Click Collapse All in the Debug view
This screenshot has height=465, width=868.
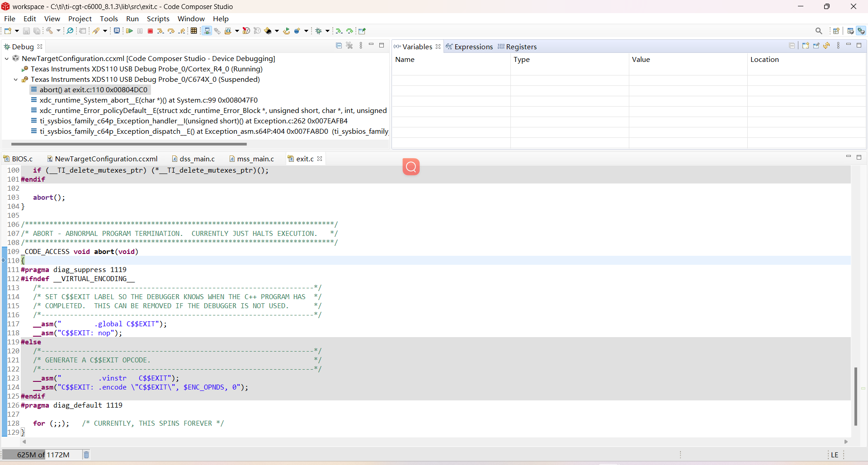[x=339, y=46]
